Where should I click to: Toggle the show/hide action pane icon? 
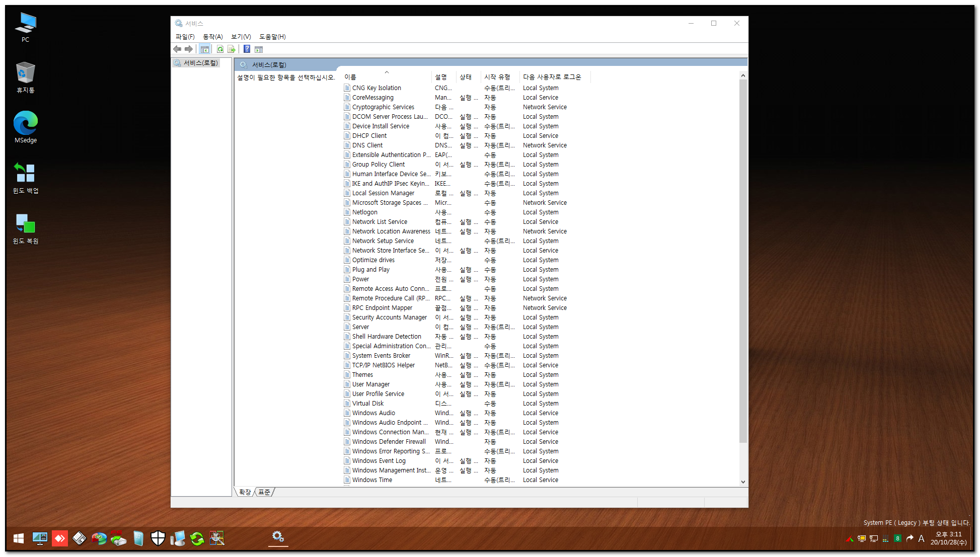pos(259,49)
